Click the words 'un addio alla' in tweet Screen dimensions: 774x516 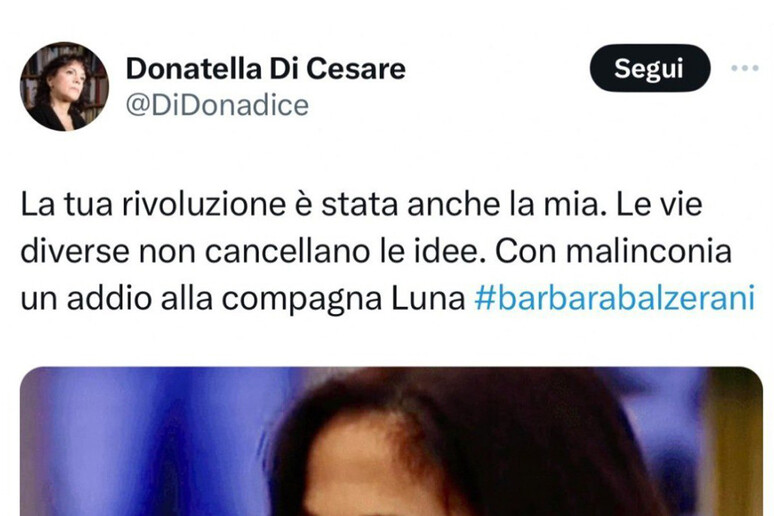tap(116, 299)
